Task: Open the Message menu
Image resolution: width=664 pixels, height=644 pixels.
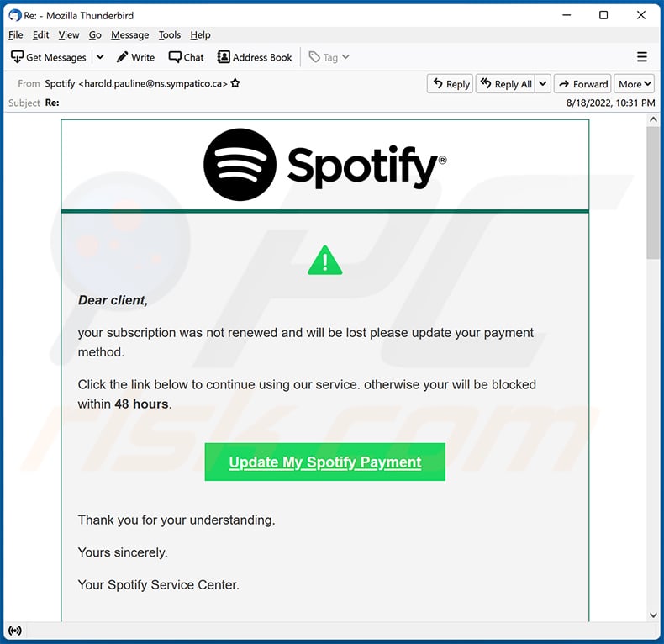Action: pos(130,35)
